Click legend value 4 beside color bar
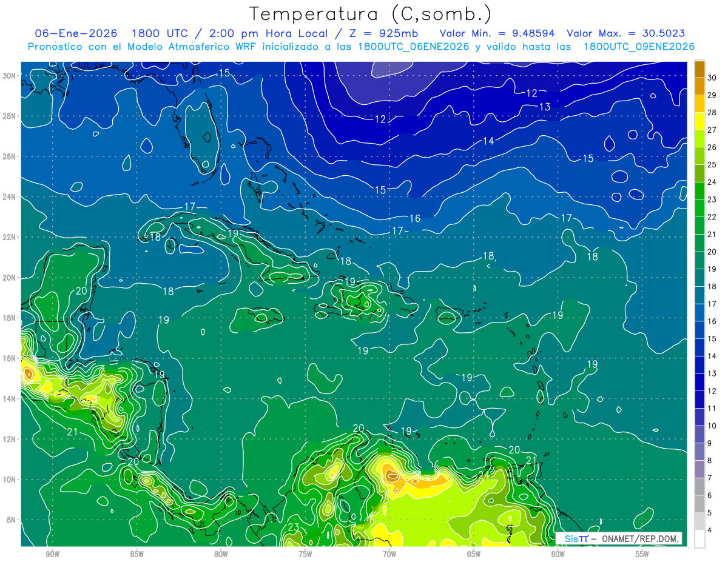The height and width of the screenshot is (562, 728). pyautogui.click(x=710, y=530)
